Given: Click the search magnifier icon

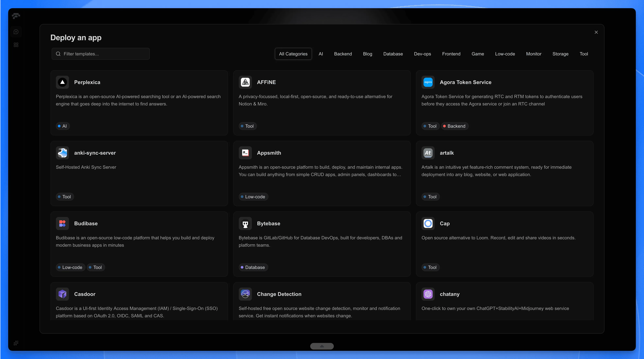Looking at the screenshot, I should click(58, 54).
